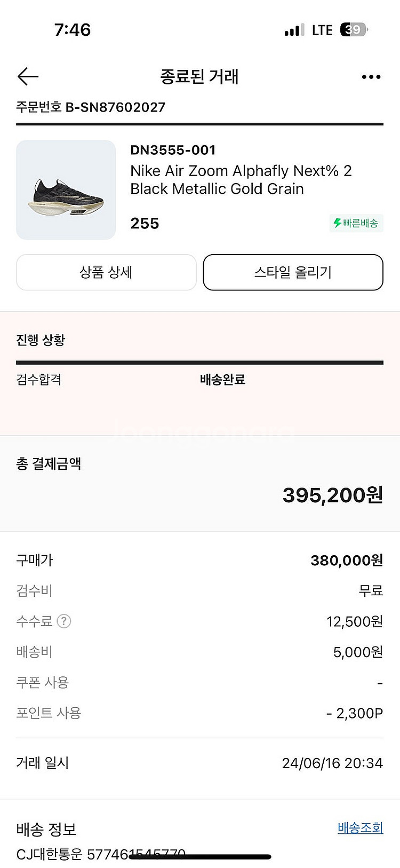Tap the back arrow icon
This screenshot has height=868, width=400.
coord(28,77)
